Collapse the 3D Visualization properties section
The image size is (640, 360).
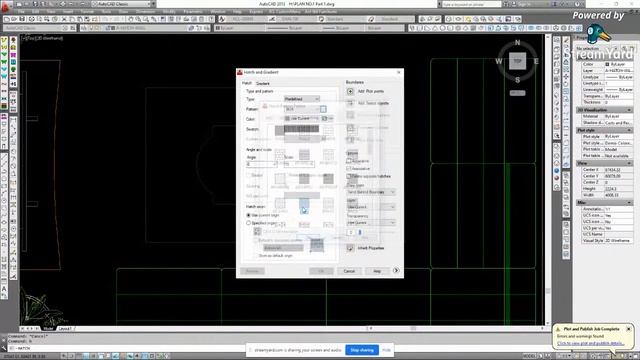[x=629, y=110]
